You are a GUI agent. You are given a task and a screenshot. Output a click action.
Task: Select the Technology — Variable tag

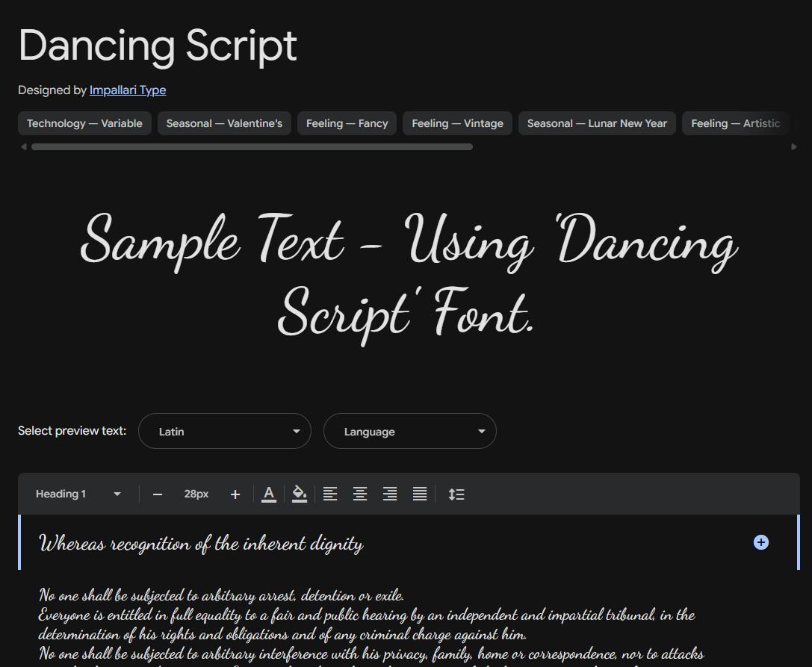tap(84, 123)
